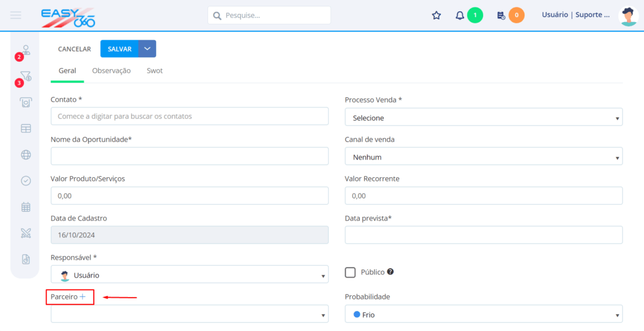644x331 pixels.
Task: Open the notifications bell icon
Action: click(460, 16)
